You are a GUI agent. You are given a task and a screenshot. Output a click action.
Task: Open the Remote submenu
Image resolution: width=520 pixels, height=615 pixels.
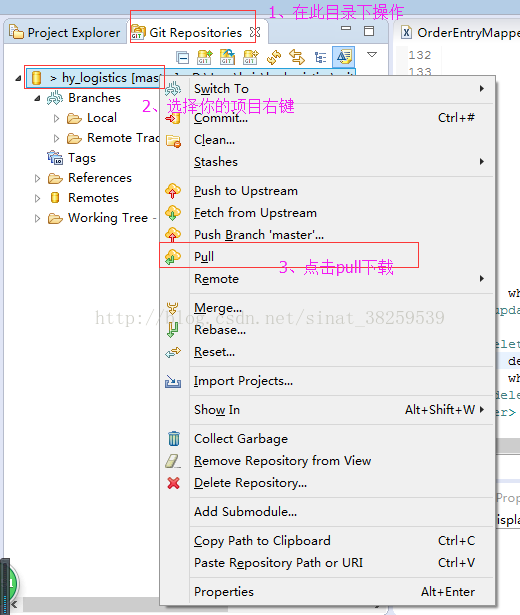point(327,278)
